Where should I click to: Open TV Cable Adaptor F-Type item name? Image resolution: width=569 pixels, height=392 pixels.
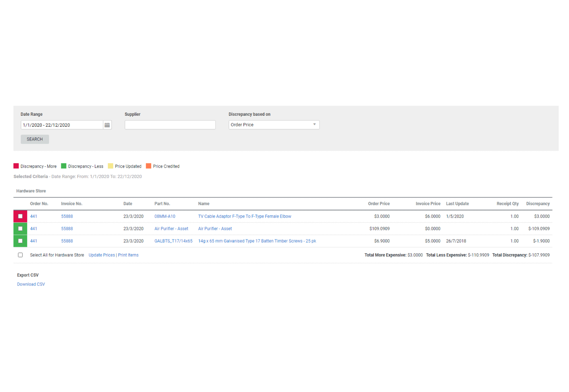tap(245, 216)
